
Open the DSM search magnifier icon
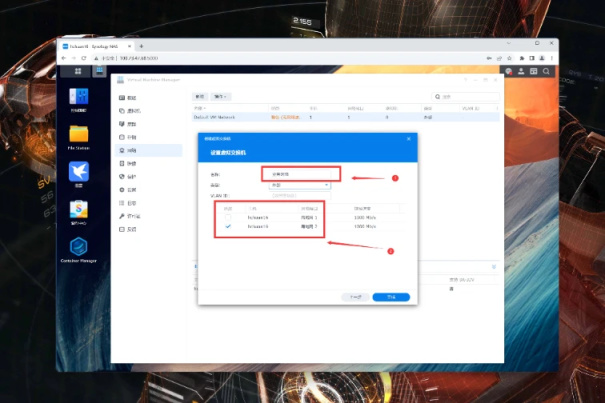coord(546,71)
